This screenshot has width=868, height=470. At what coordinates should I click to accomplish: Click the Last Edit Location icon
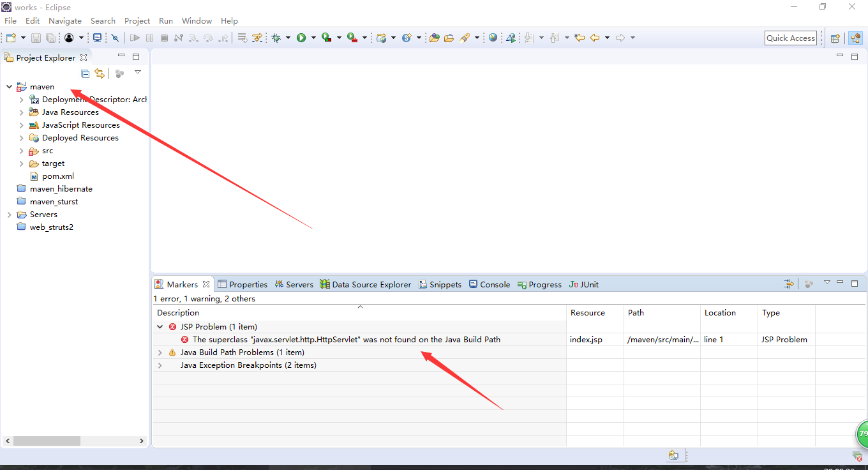[580, 38]
